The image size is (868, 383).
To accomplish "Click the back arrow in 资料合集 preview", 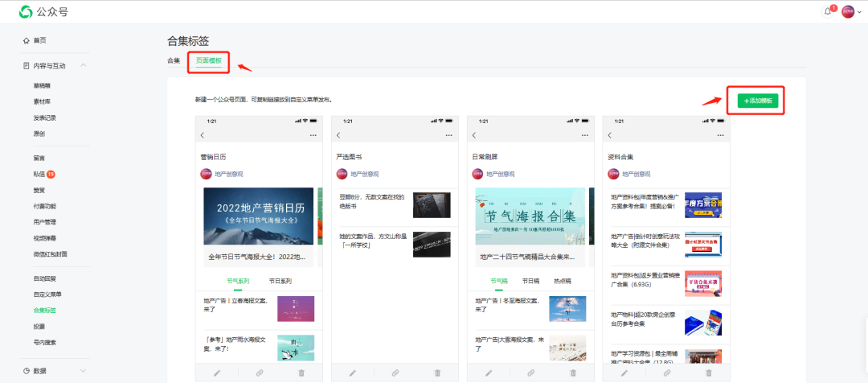I will (608, 135).
